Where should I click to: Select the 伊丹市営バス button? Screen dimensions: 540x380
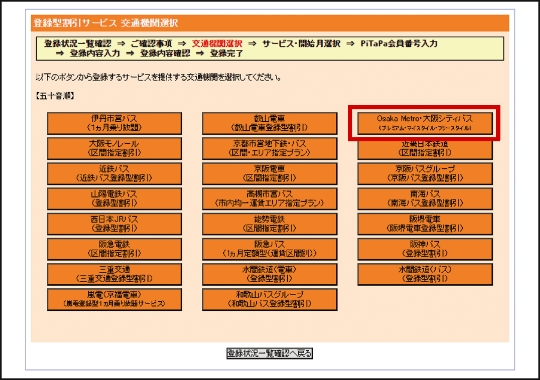(114, 123)
